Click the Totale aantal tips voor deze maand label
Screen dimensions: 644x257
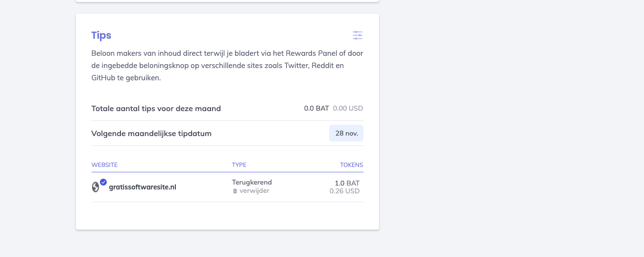pyautogui.click(x=156, y=108)
